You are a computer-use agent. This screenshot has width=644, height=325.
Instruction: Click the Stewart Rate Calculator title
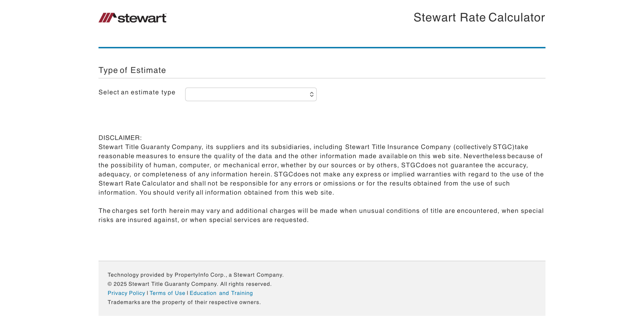tap(479, 17)
